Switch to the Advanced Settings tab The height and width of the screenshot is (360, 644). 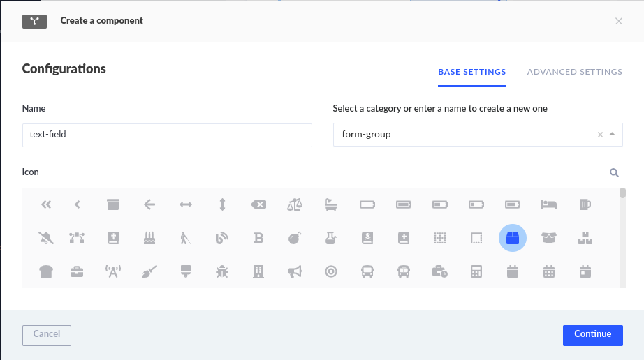tap(574, 72)
